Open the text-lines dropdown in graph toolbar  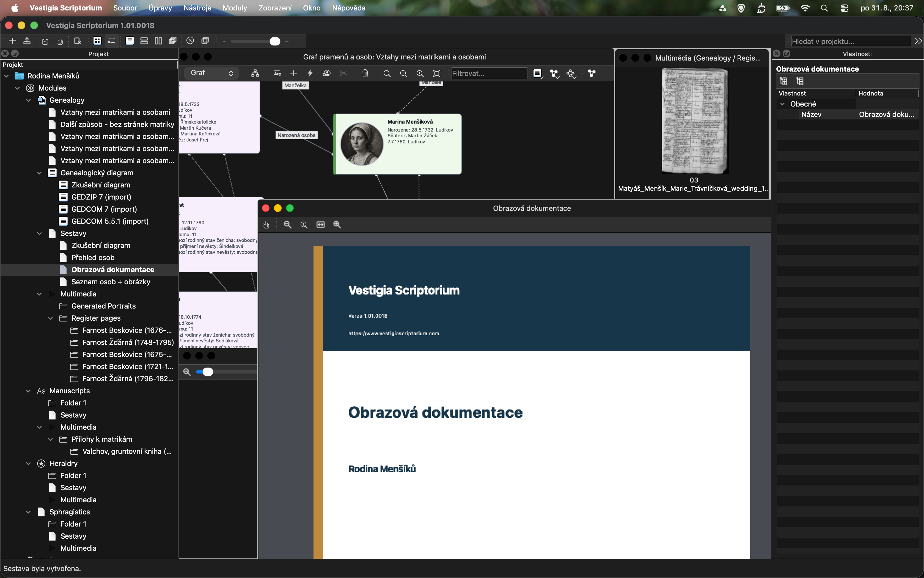pos(538,73)
